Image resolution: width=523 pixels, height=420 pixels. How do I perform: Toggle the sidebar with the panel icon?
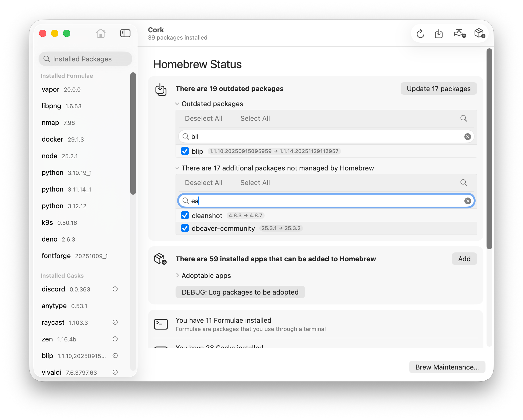[x=125, y=33]
